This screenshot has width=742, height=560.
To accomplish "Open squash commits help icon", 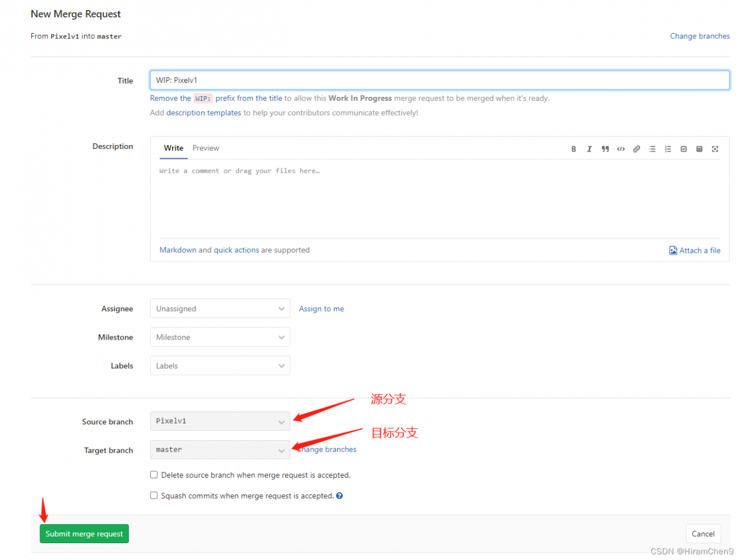I will click(x=340, y=496).
